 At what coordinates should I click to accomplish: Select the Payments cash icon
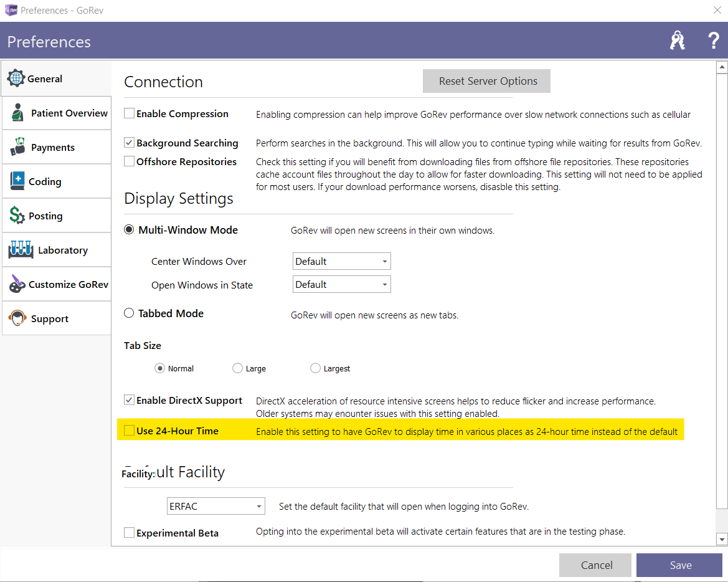(18, 148)
